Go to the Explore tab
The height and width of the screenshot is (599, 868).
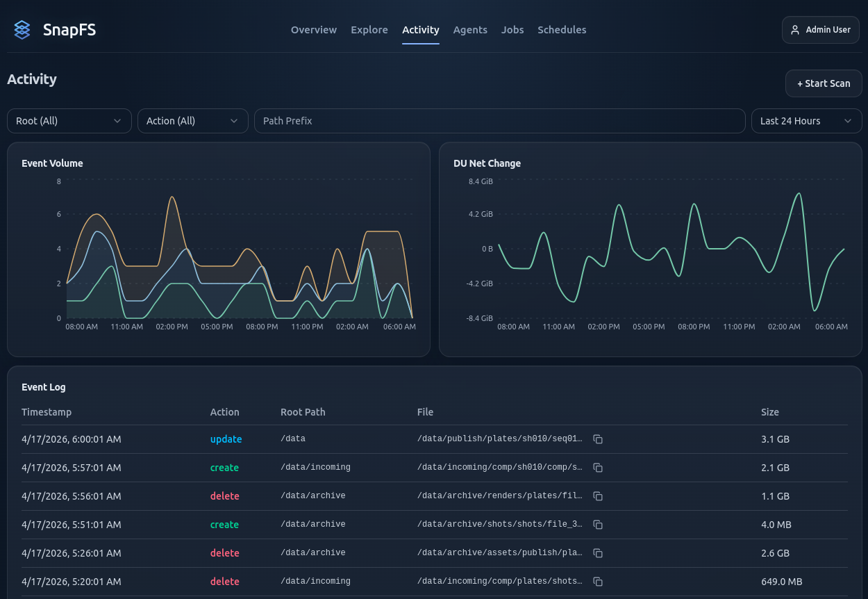pos(369,30)
